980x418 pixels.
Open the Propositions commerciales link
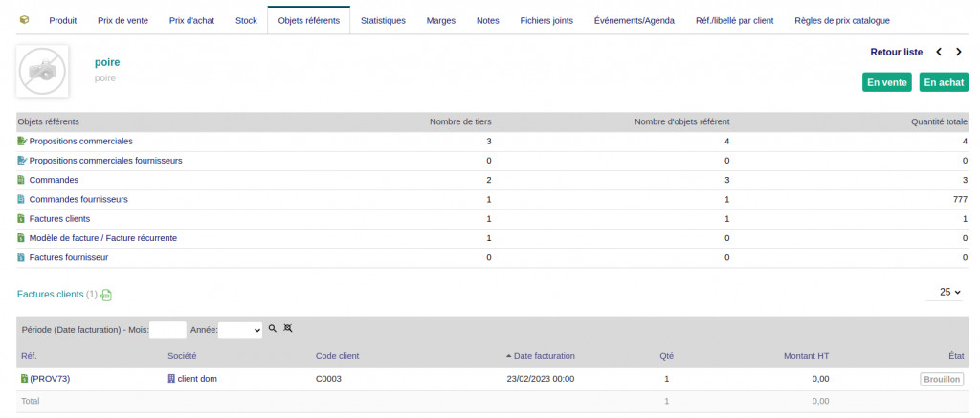pos(80,142)
